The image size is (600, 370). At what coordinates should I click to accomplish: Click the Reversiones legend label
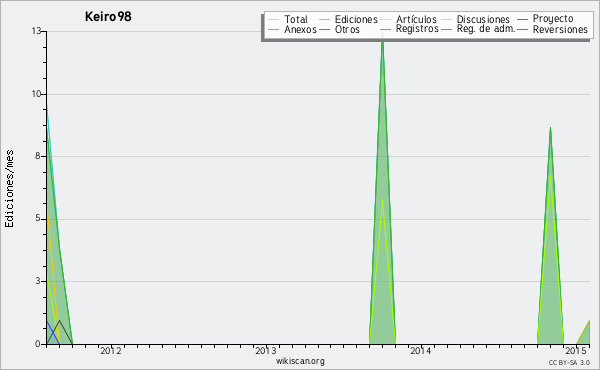560,29
